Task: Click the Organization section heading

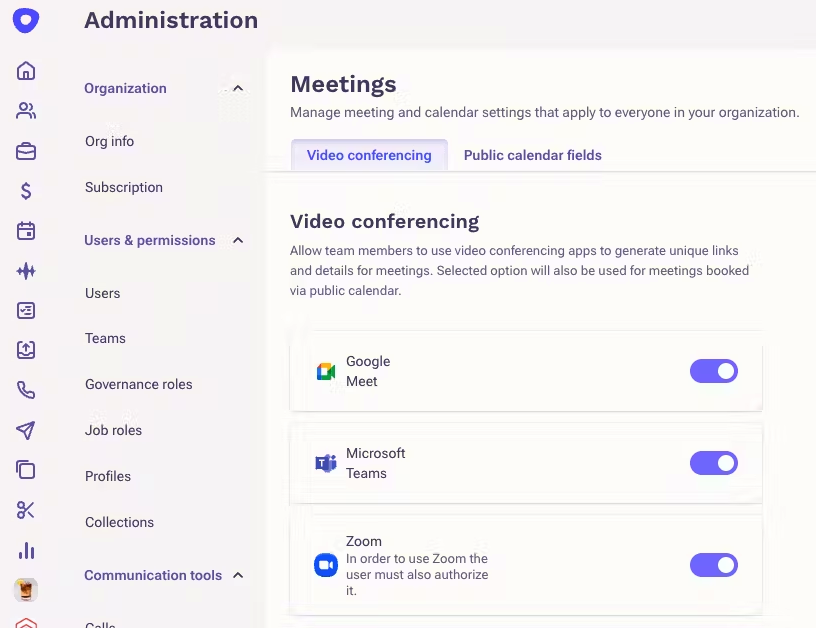Action: coord(125,88)
